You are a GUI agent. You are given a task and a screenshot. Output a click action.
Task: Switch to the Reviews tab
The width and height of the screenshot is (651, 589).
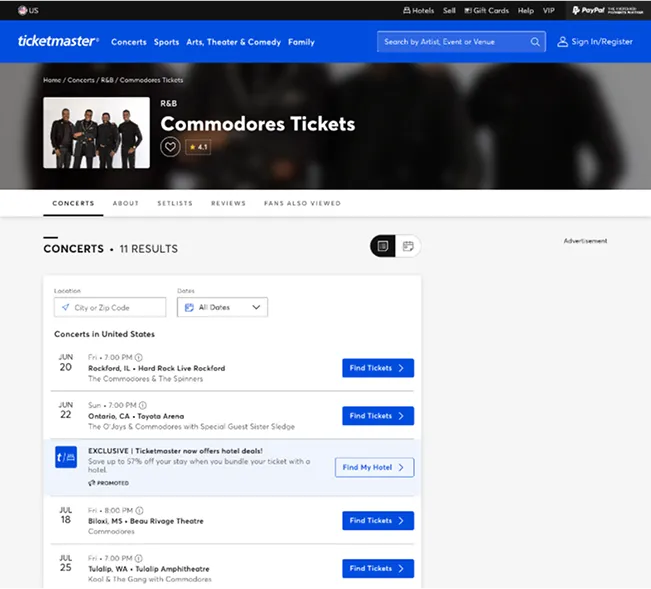[x=228, y=203]
